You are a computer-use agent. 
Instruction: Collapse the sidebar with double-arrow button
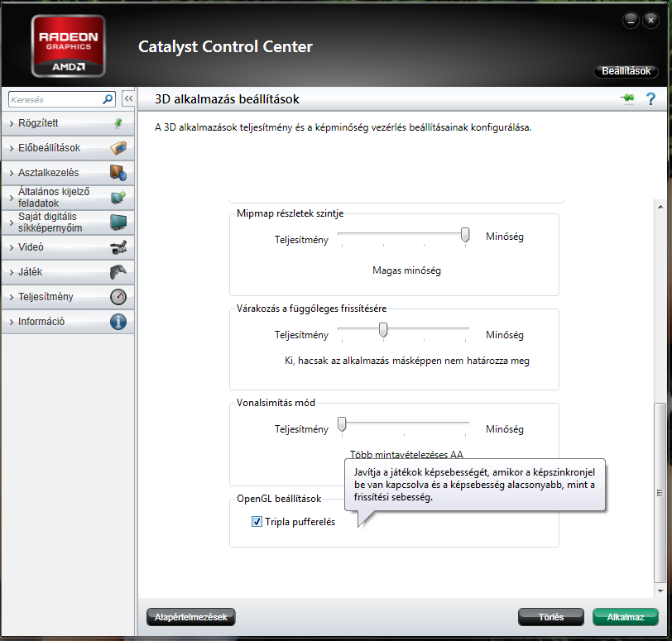click(128, 98)
